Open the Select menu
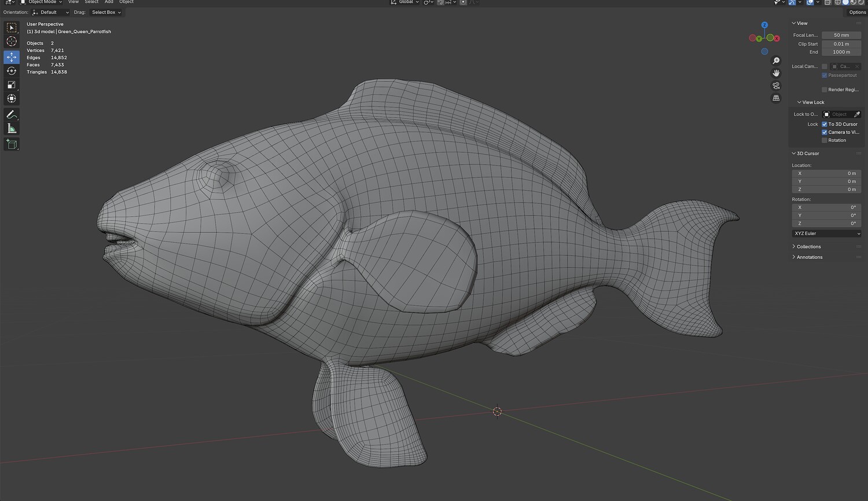This screenshot has height=501, width=868. click(x=91, y=2)
